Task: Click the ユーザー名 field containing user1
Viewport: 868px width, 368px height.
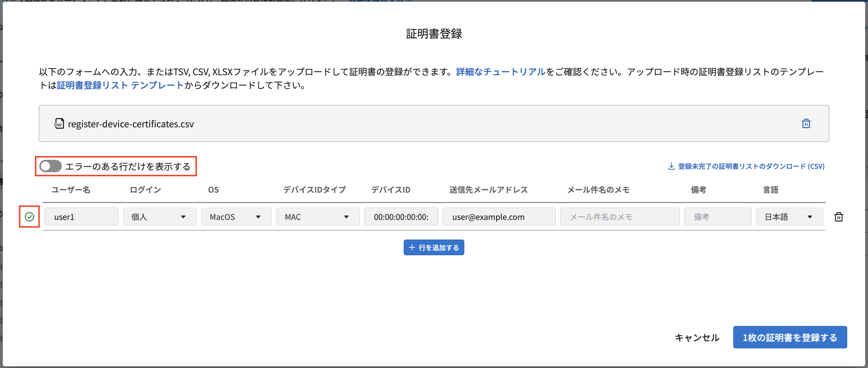Action: click(x=81, y=217)
